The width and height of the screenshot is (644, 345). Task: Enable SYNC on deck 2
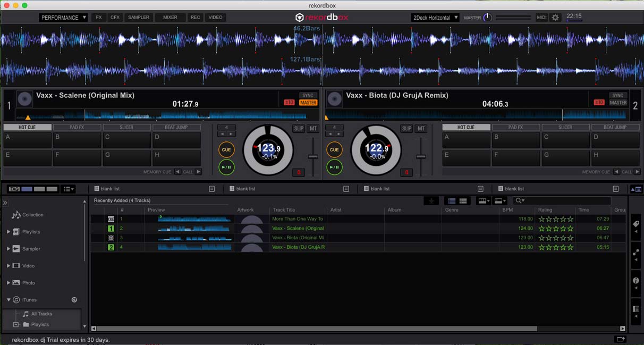(617, 96)
